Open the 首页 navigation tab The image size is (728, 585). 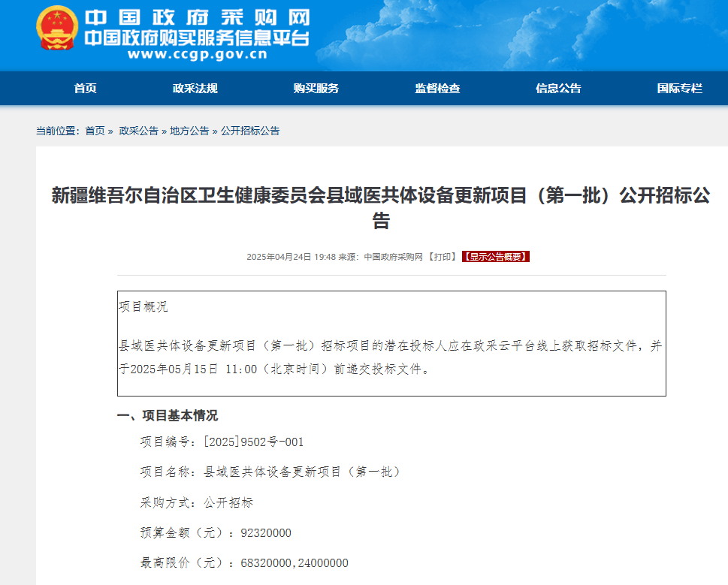point(86,88)
